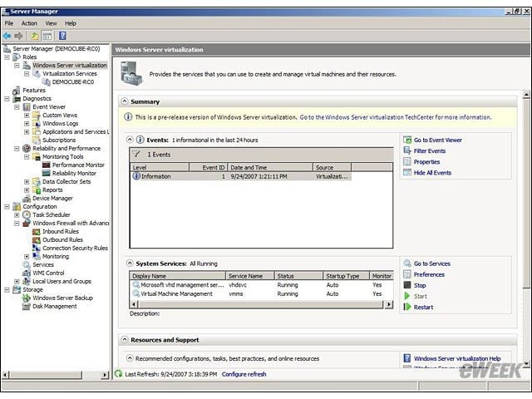This screenshot has width=532, height=399.
Task: Collapse the Events section chevron
Action: [130, 140]
